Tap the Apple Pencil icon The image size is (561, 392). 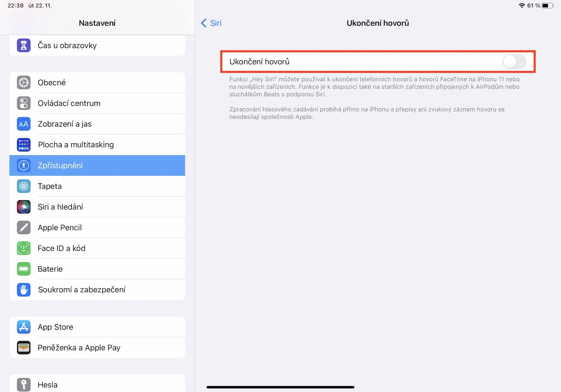coord(24,227)
